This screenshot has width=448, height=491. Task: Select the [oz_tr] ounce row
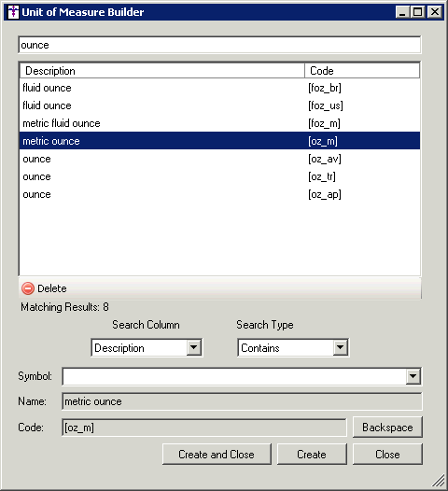219,177
